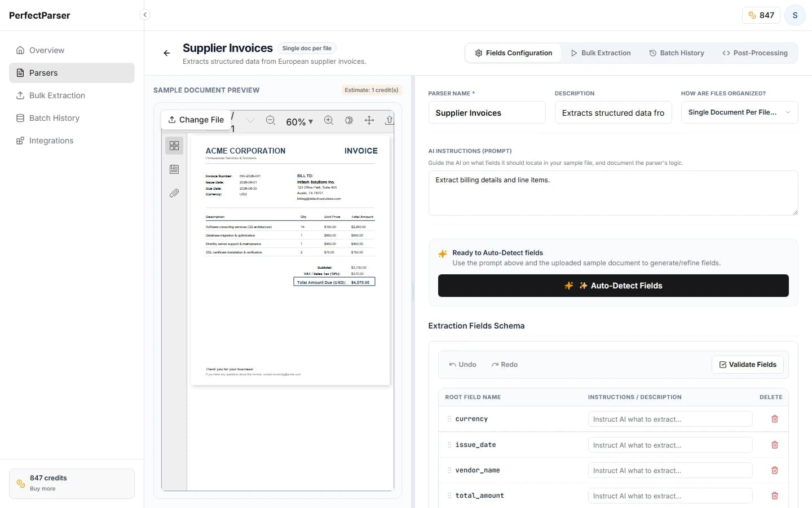Click the zoom in magnifier icon
The height and width of the screenshot is (508, 812).
tap(329, 120)
